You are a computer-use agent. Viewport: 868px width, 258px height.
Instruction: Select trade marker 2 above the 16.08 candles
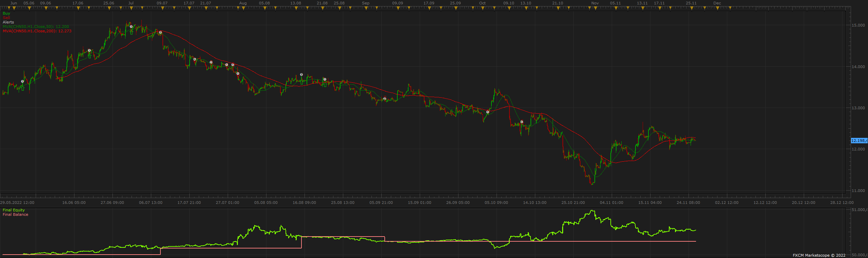click(x=301, y=75)
